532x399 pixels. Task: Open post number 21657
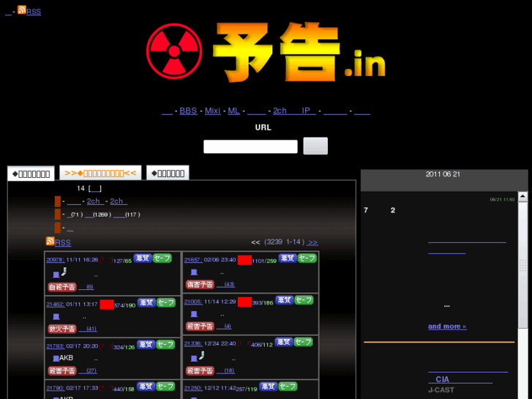(x=193, y=260)
